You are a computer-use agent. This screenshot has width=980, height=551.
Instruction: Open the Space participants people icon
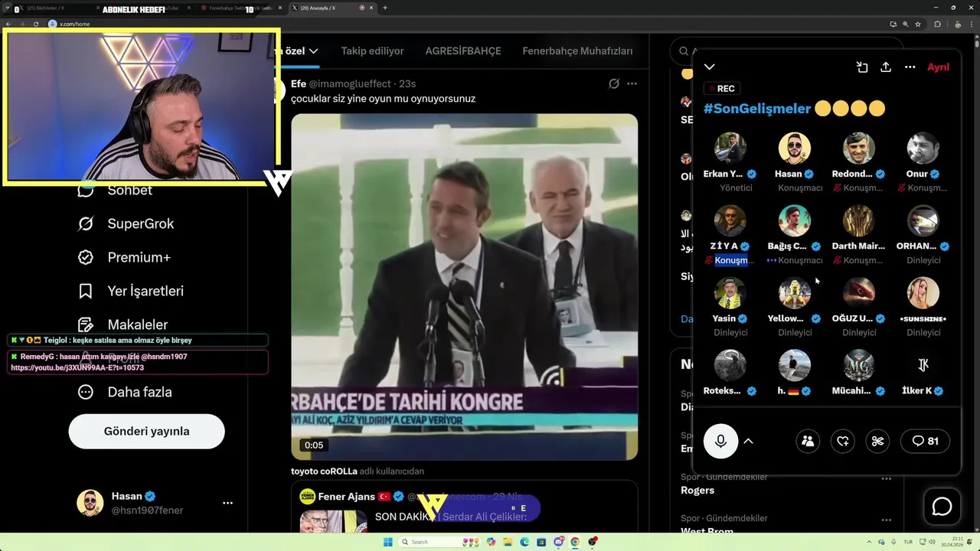[808, 441]
